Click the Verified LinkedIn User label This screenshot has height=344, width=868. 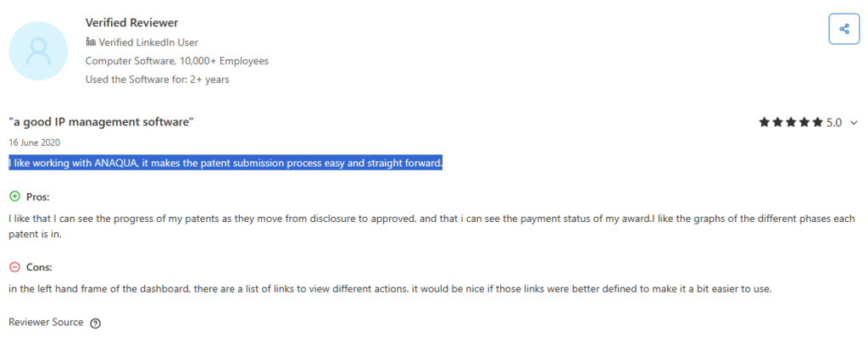(148, 42)
